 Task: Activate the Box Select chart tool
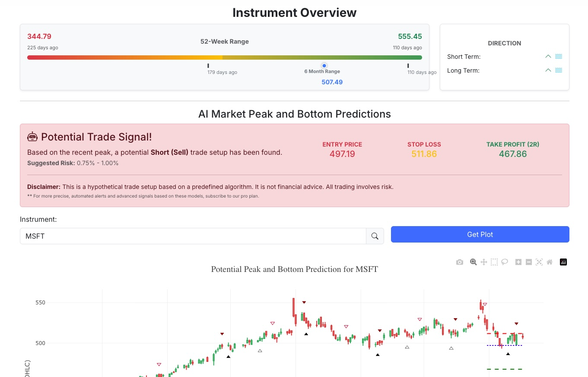494,262
